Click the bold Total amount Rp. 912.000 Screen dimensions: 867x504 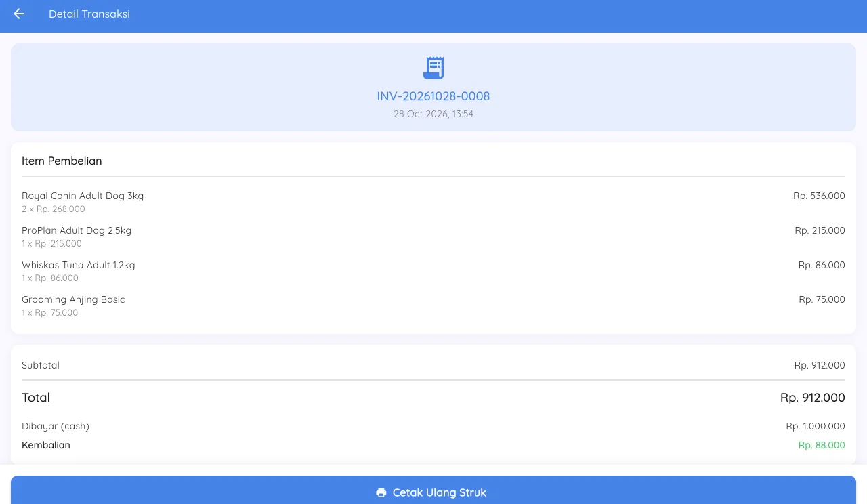pos(813,398)
